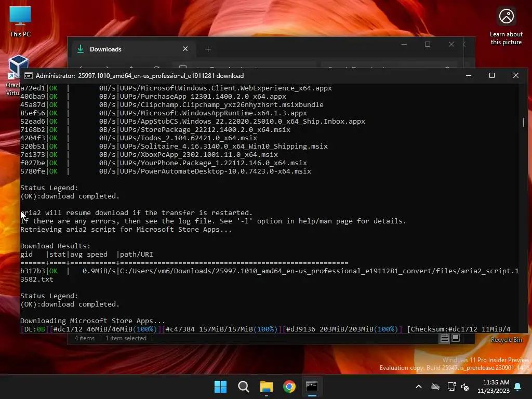Open the Windows Start menu
This screenshot has height=399, width=532.
220,387
